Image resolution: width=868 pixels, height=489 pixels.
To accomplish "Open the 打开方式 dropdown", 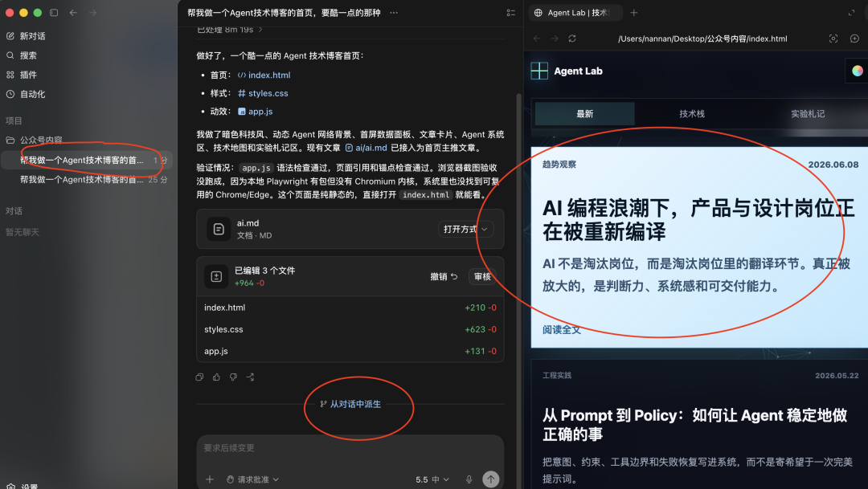I will tap(465, 229).
